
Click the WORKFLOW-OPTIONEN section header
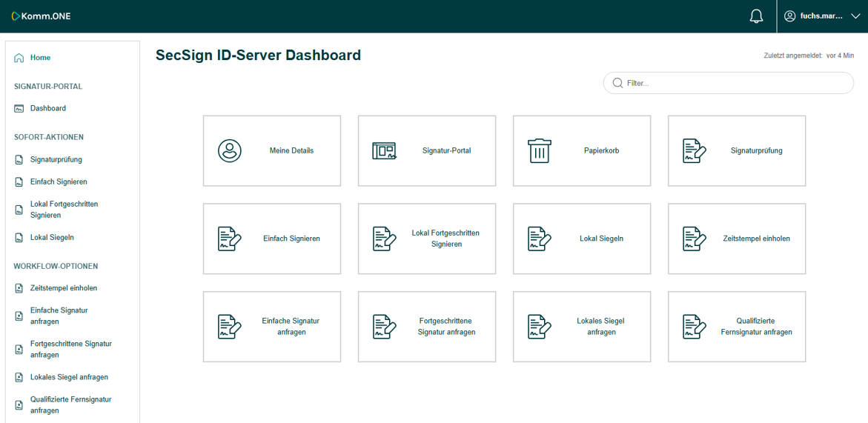click(x=56, y=266)
